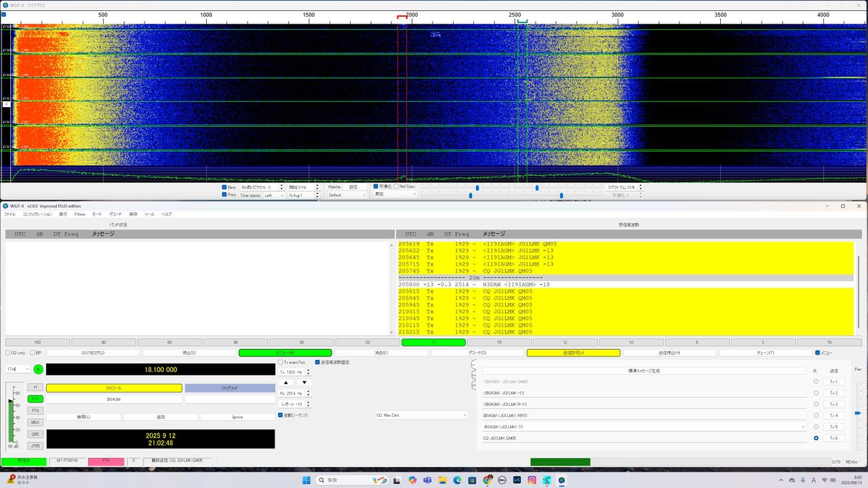Select the H mode button
The width and height of the screenshot is (868, 488).
[x=35, y=387]
